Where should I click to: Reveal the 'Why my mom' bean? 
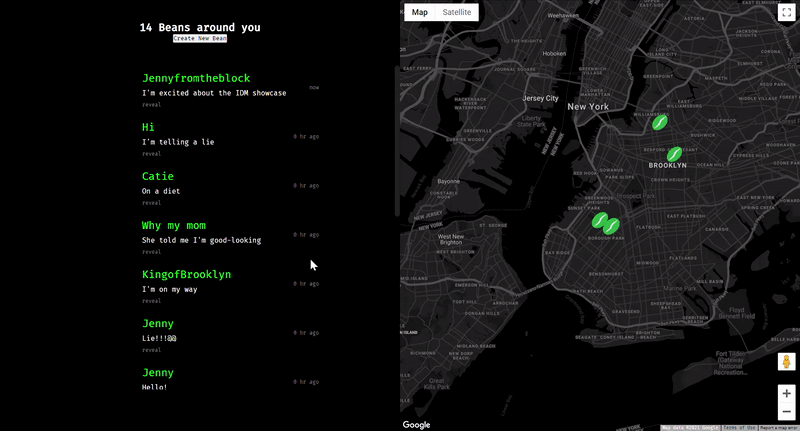(152, 252)
